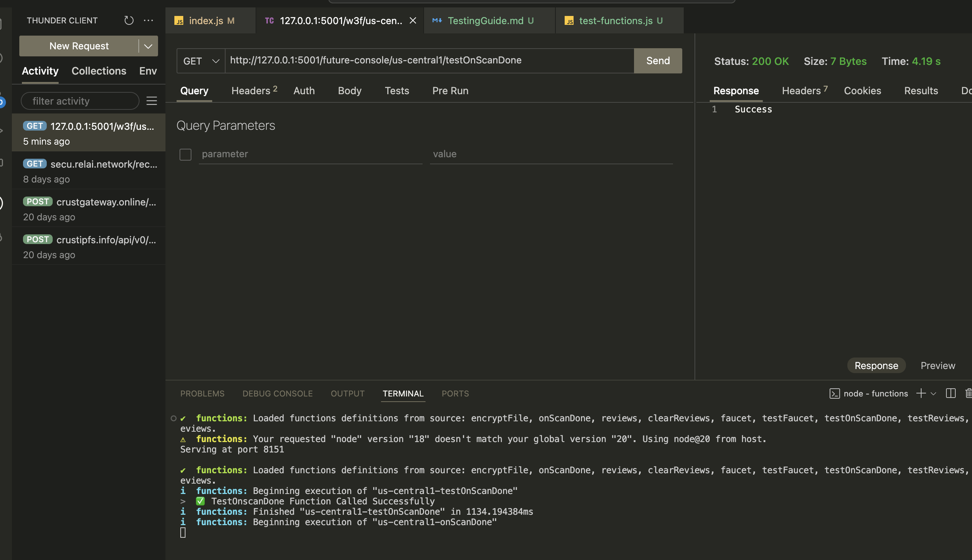Select the TERMINAL panel tab
The image size is (972, 560).
pyautogui.click(x=403, y=393)
